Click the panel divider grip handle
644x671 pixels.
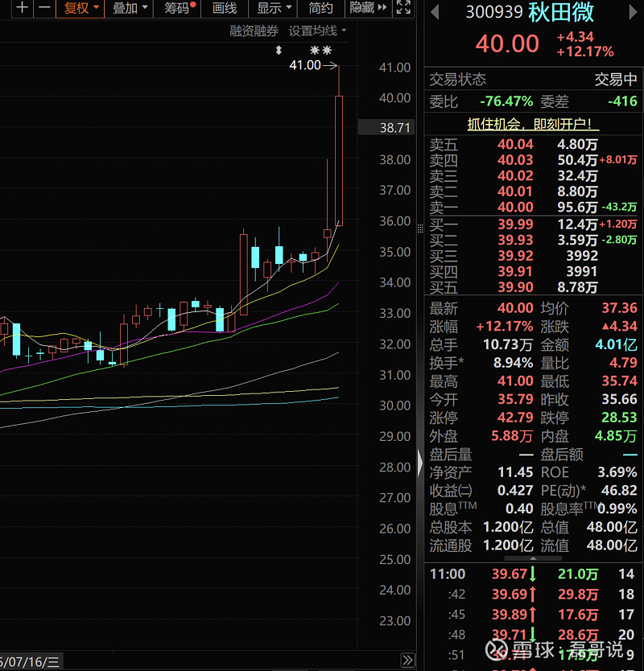420,228
